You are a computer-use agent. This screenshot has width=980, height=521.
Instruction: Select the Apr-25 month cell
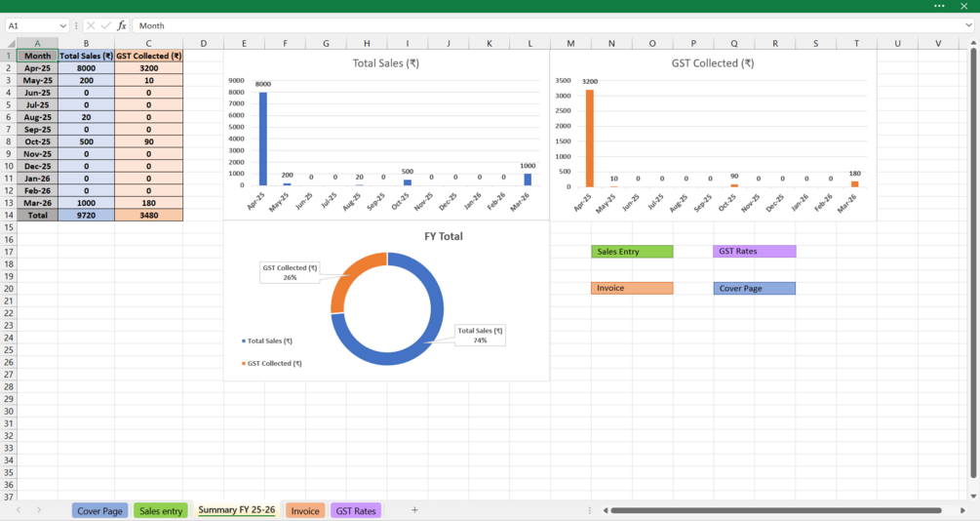click(x=37, y=68)
